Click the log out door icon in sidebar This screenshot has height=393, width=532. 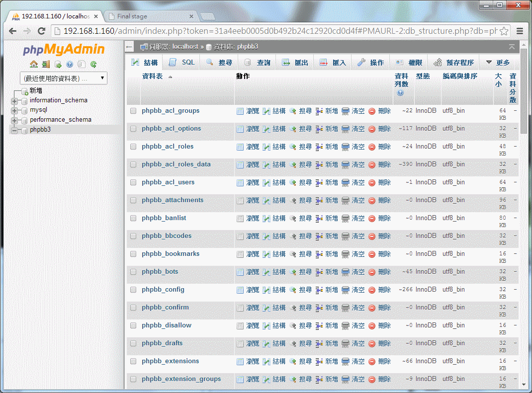pos(46,64)
